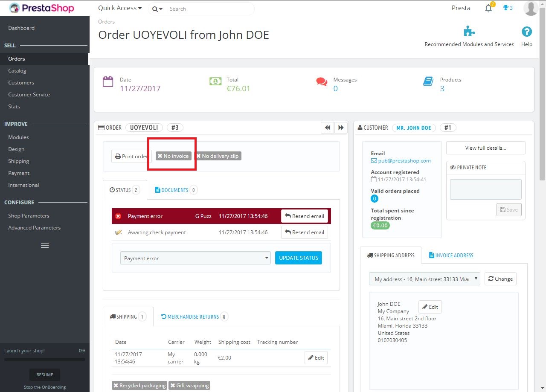The width and height of the screenshot is (546, 392).
Task: Click the hamburger collapse menu icon
Action: coord(45,245)
